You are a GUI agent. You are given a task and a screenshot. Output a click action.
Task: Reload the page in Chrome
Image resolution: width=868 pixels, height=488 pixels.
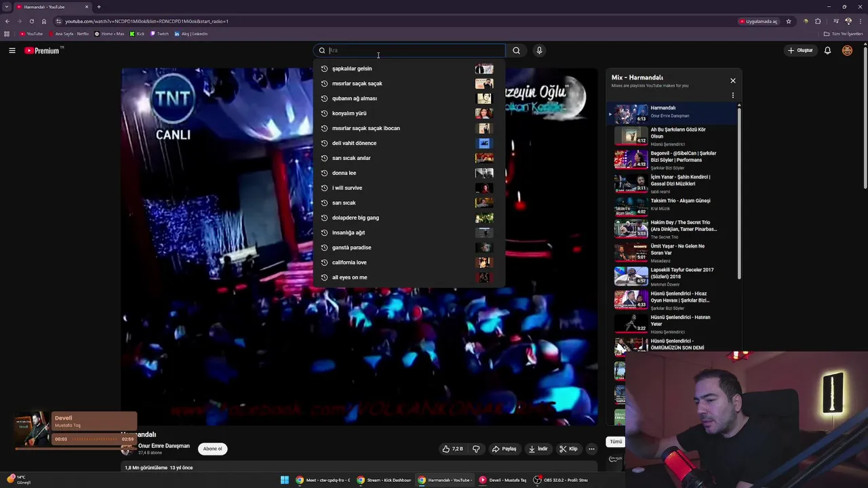click(x=31, y=21)
